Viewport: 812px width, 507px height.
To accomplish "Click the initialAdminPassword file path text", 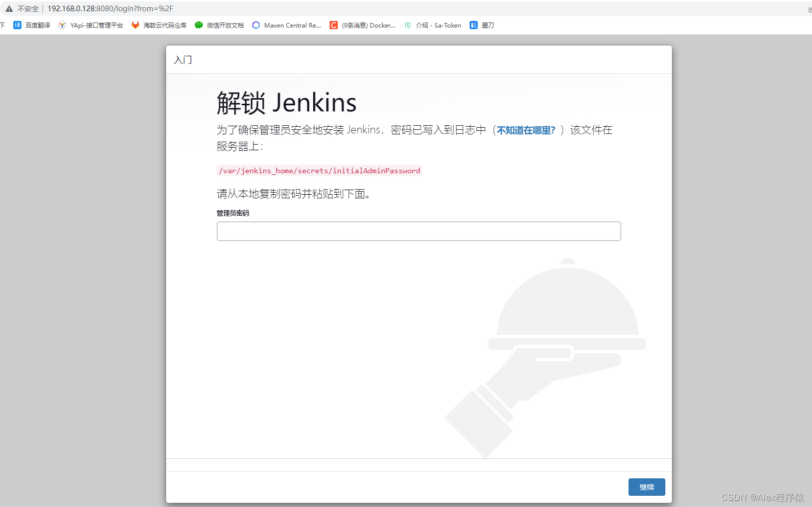I will click(x=319, y=171).
